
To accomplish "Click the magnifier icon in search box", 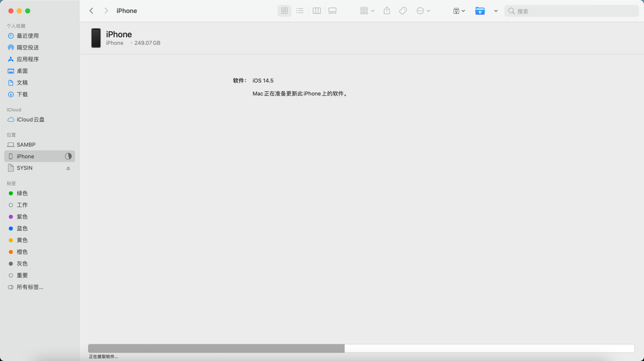I will pos(511,11).
